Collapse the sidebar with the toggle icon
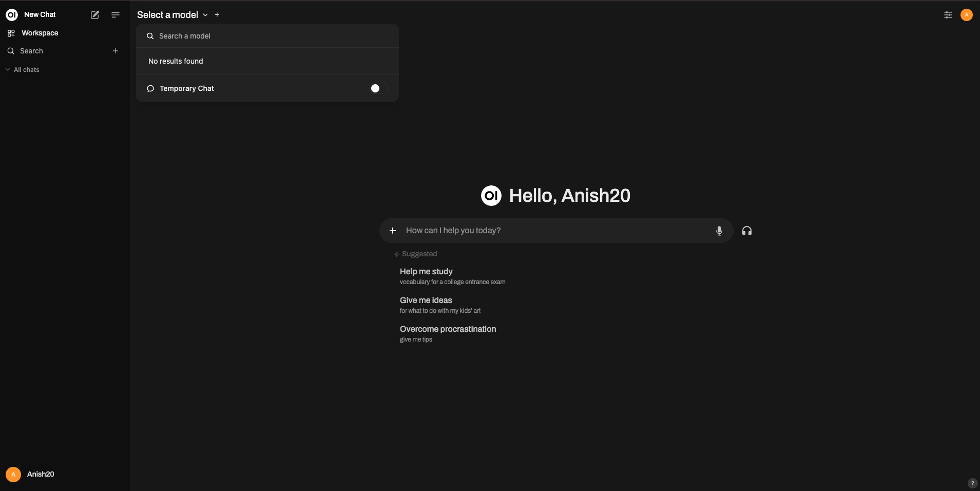 (x=115, y=15)
